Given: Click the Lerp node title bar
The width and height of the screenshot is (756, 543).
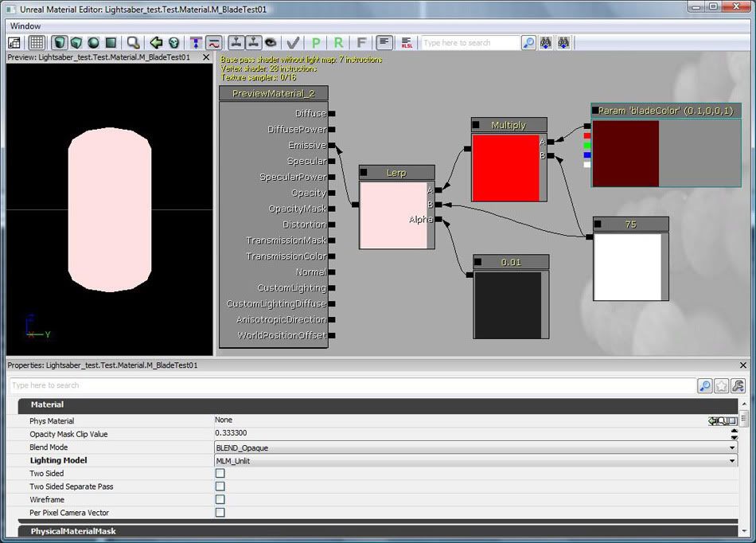Looking at the screenshot, I should 396,173.
